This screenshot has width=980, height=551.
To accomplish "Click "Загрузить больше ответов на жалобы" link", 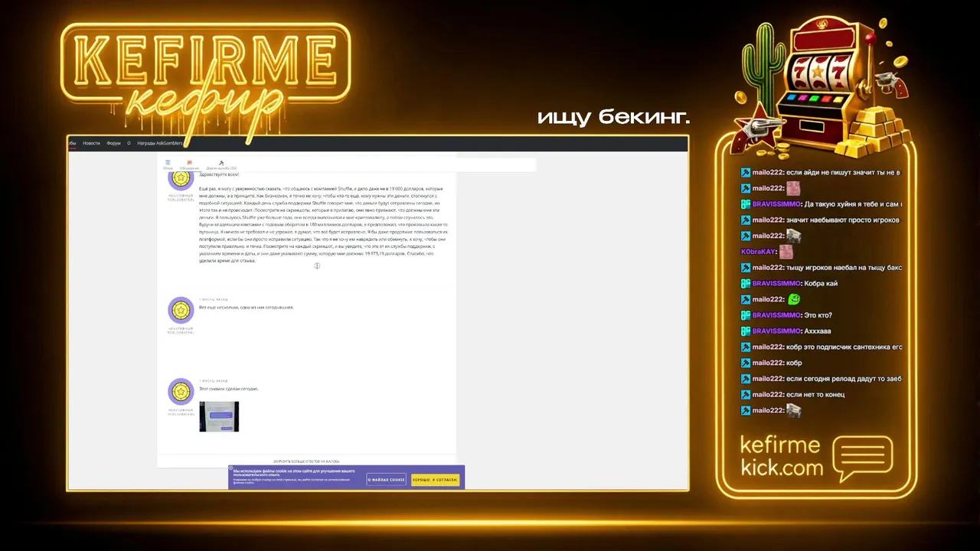I will click(306, 461).
